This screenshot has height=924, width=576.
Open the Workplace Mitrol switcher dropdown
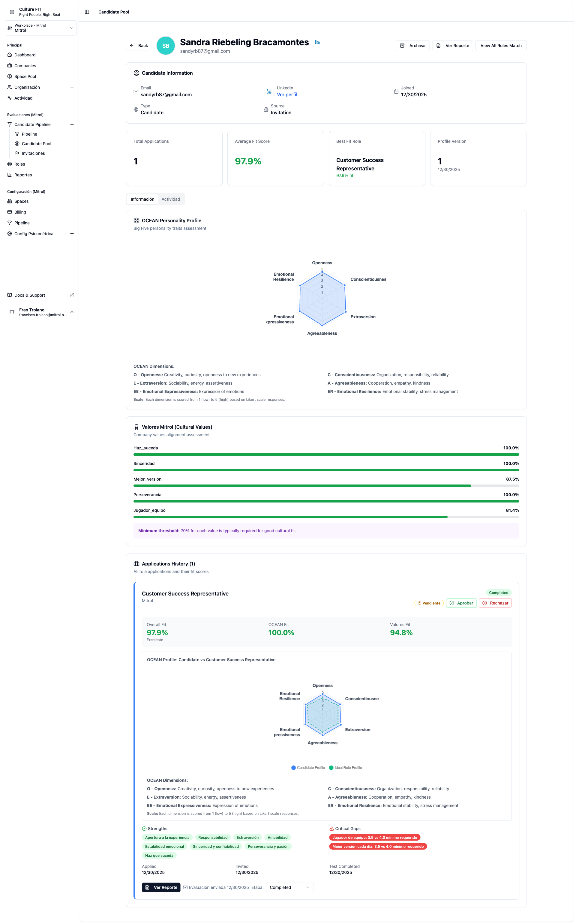40,28
